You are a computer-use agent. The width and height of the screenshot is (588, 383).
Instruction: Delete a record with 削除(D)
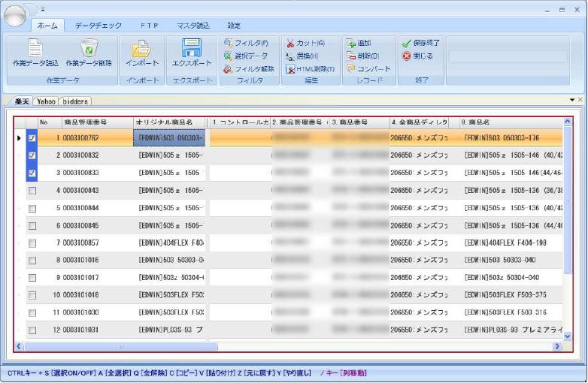(363, 56)
